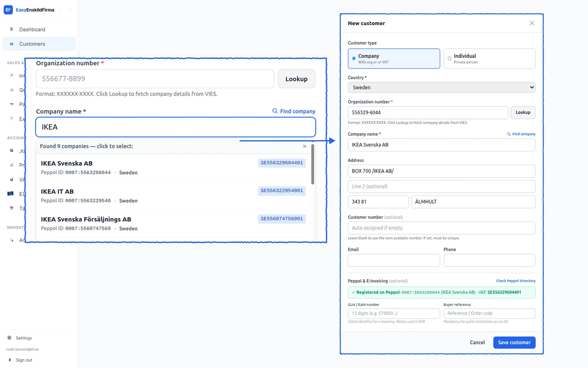Screen dimensions: 588x368
Task: Select the IKEA Svenska AB search result
Action: point(173,168)
